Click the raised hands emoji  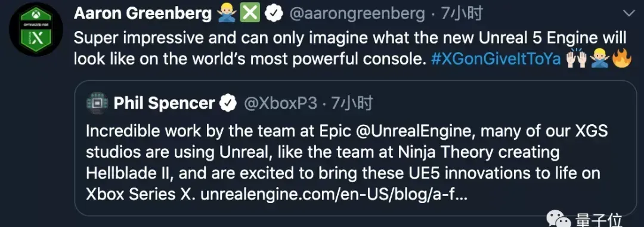(577, 60)
